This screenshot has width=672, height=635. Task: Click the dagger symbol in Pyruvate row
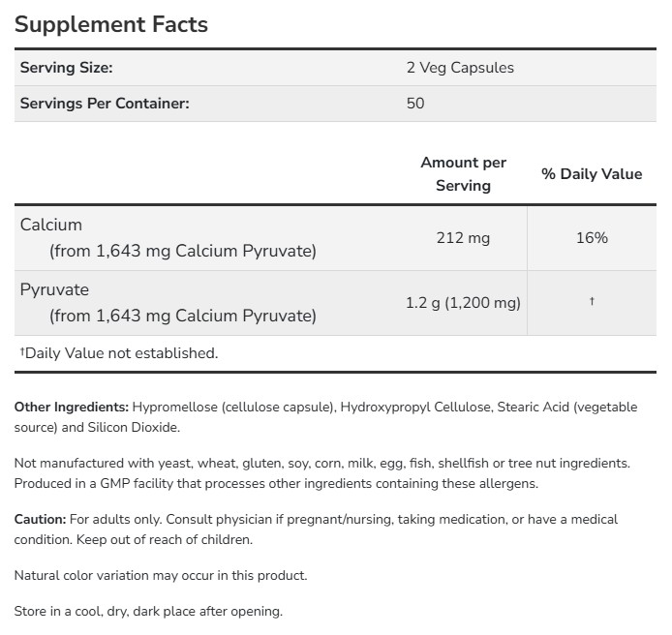[x=592, y=301]
